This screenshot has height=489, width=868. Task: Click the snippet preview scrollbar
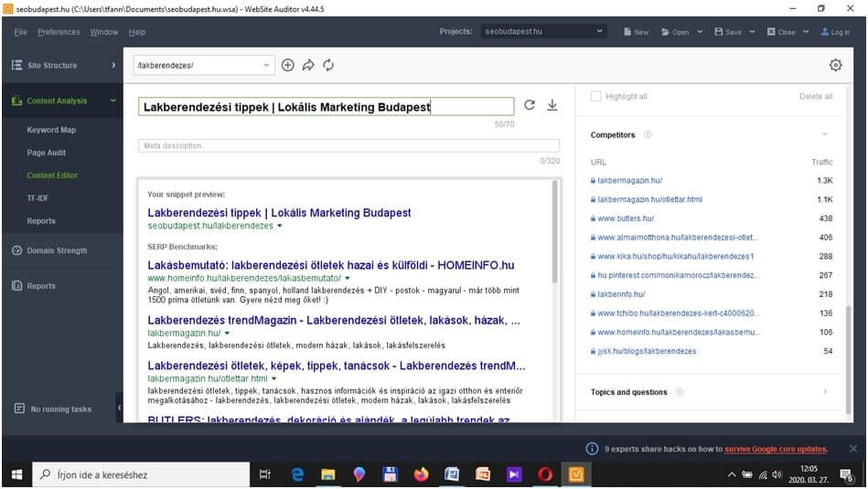click(554, 232)
